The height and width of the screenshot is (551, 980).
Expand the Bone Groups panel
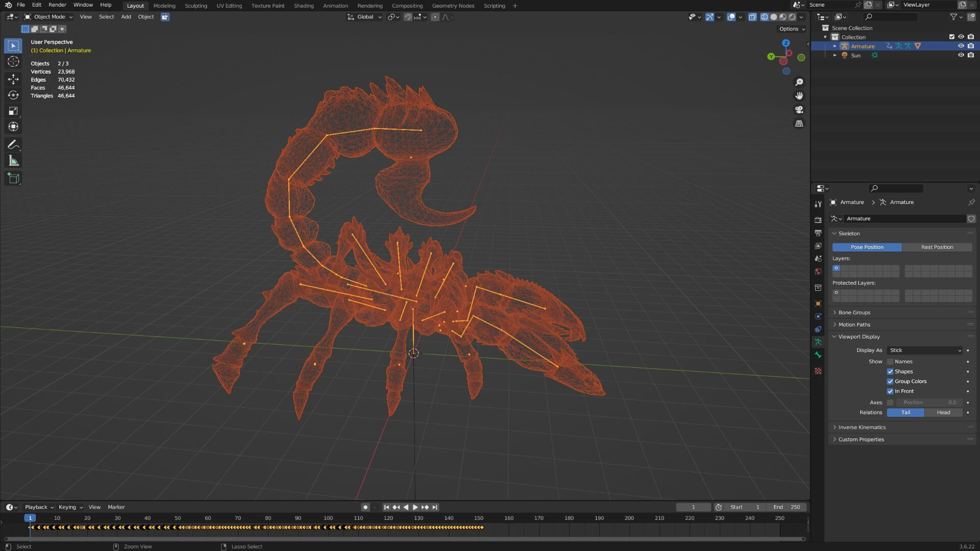pos(854,313)
